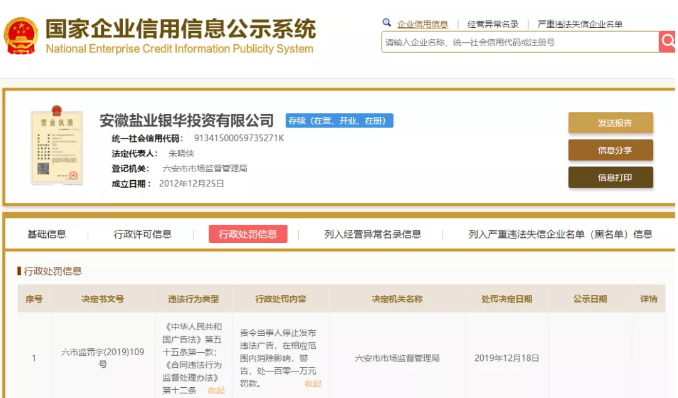This screenshot has width=678, height=398.
Task: Open the 营业执照 business license thumbnail
Action: tap(57, 144)
